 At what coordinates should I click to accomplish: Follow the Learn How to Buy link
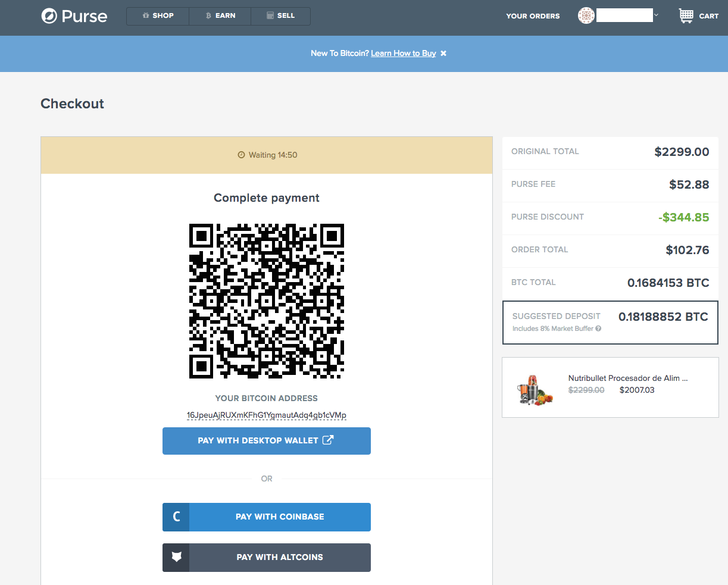tap(403, 54)
